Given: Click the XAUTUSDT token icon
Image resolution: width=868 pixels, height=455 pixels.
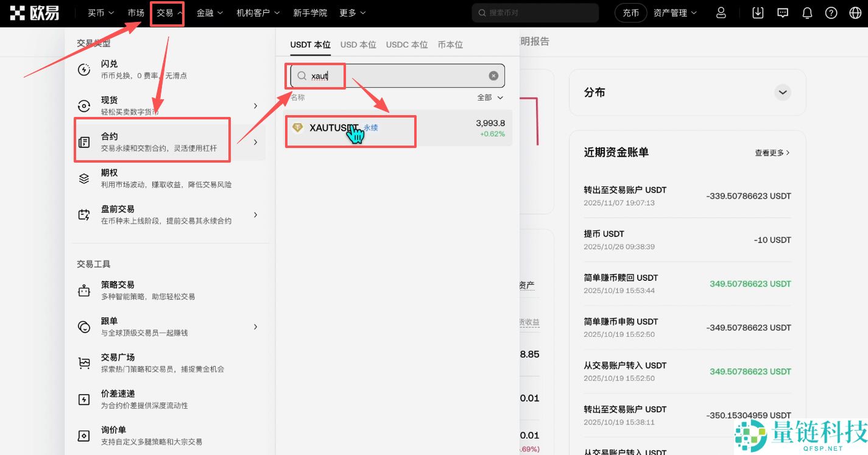Looking at the screenshot, I should pos(298,127).
